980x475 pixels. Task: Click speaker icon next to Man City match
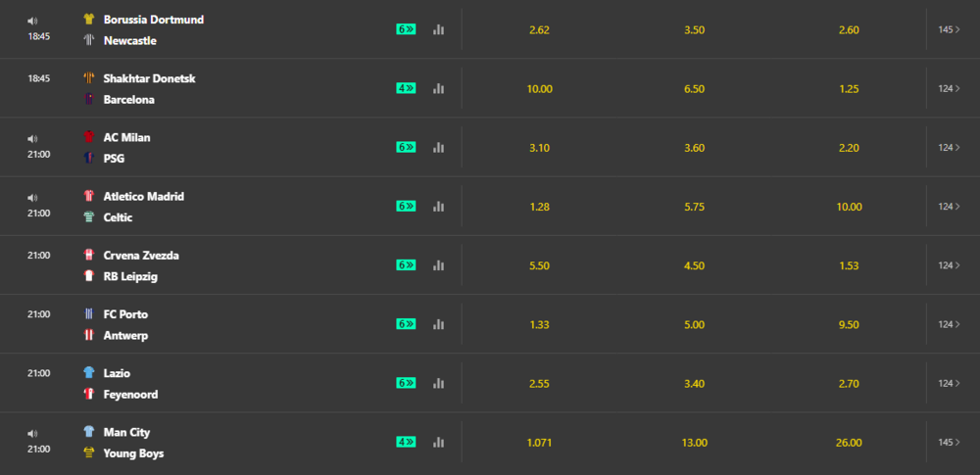(32, 433)
